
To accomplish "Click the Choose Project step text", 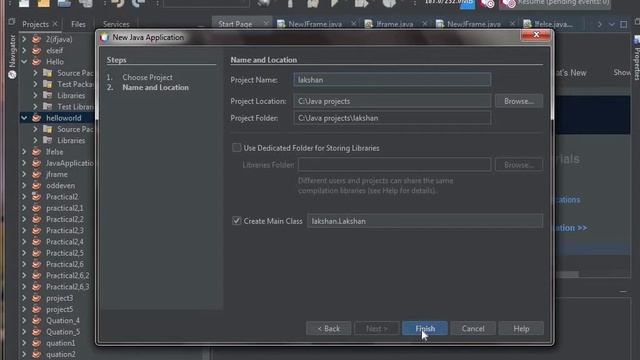I will click(147, 77).
